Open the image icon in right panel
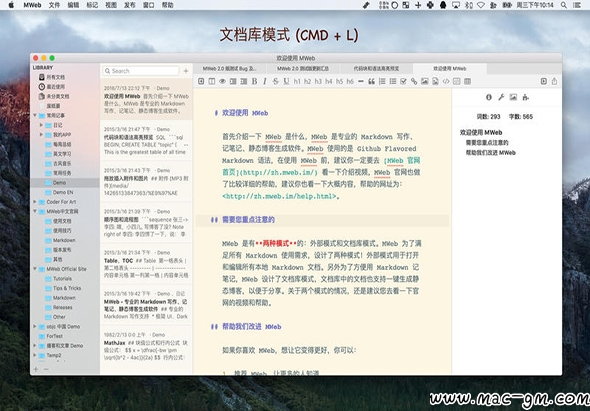Viewport: 590px width, 411px height. (513, 97)
